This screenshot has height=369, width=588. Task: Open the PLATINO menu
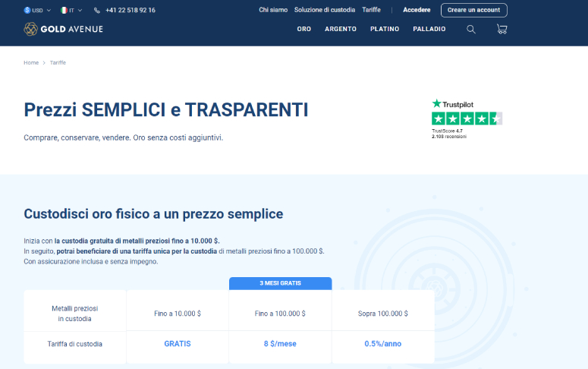[x=385, y=29]
